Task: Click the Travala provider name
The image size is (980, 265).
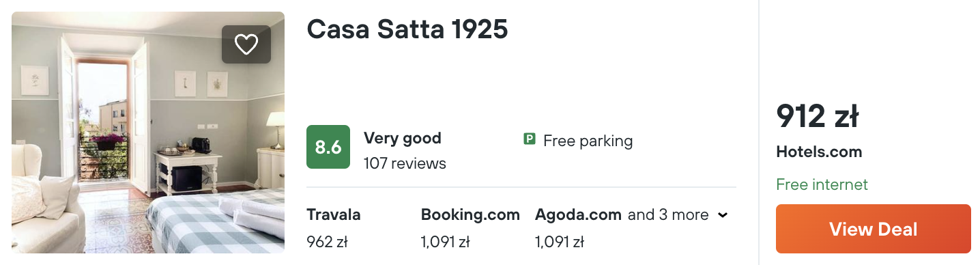Action: pyautogui.click(x=334, y=214)
